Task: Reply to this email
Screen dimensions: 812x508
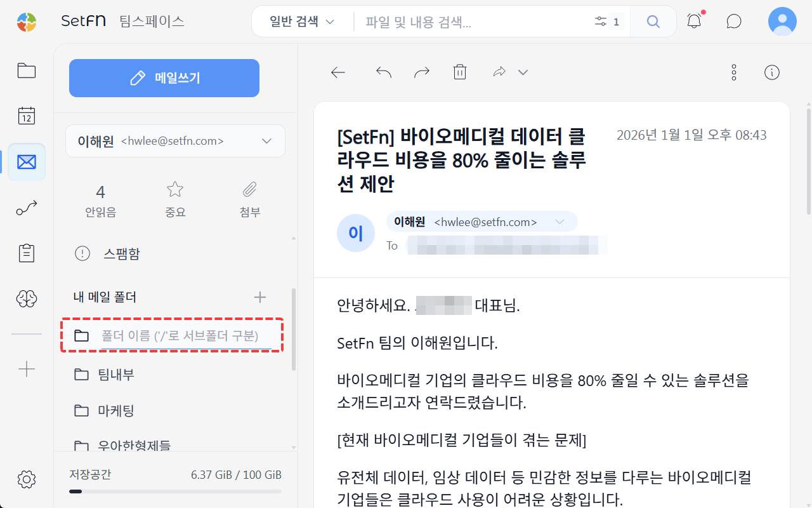Action: click(x=384, y=72)
